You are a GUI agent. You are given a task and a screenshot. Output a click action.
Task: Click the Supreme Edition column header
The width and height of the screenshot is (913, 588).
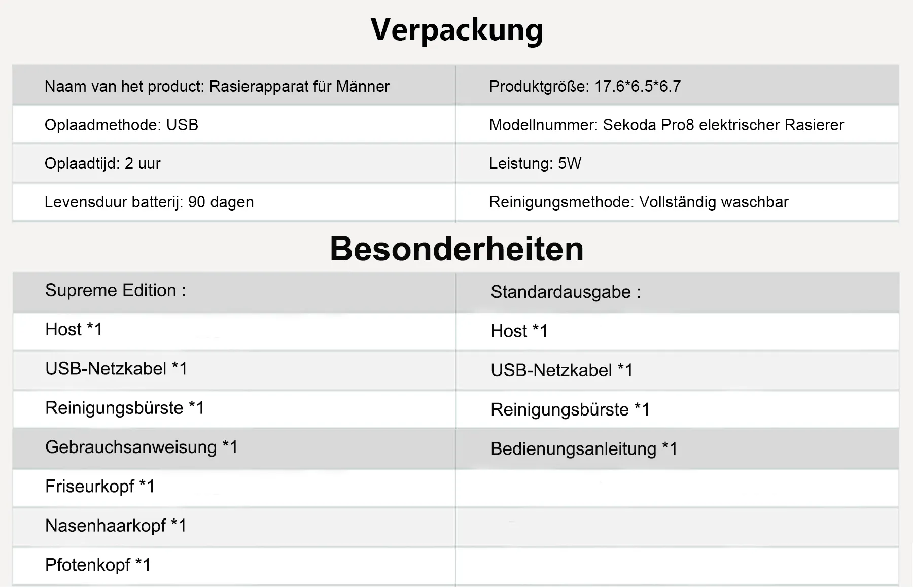(x=116, y=291)
